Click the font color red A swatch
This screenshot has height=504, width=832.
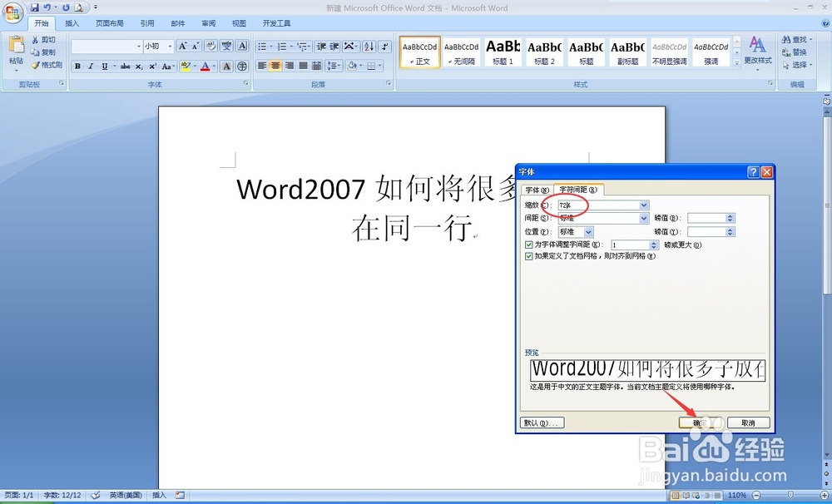pos(206,67)
